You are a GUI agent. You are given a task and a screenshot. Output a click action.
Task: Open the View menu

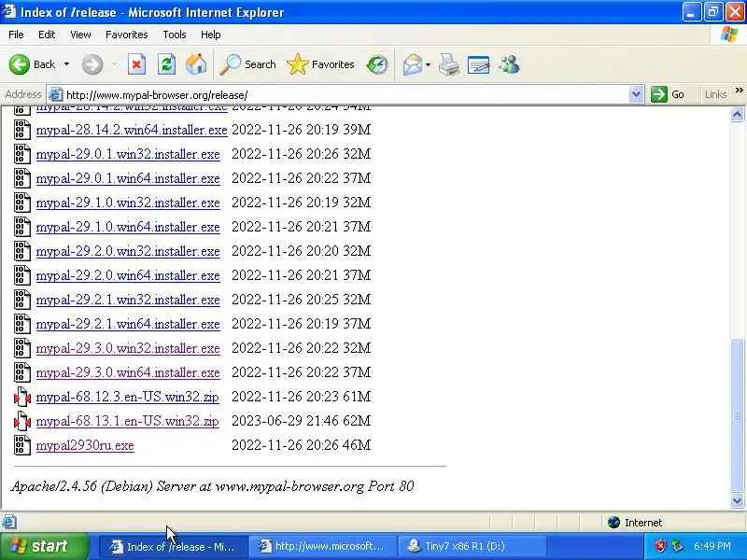click(80, 35)
